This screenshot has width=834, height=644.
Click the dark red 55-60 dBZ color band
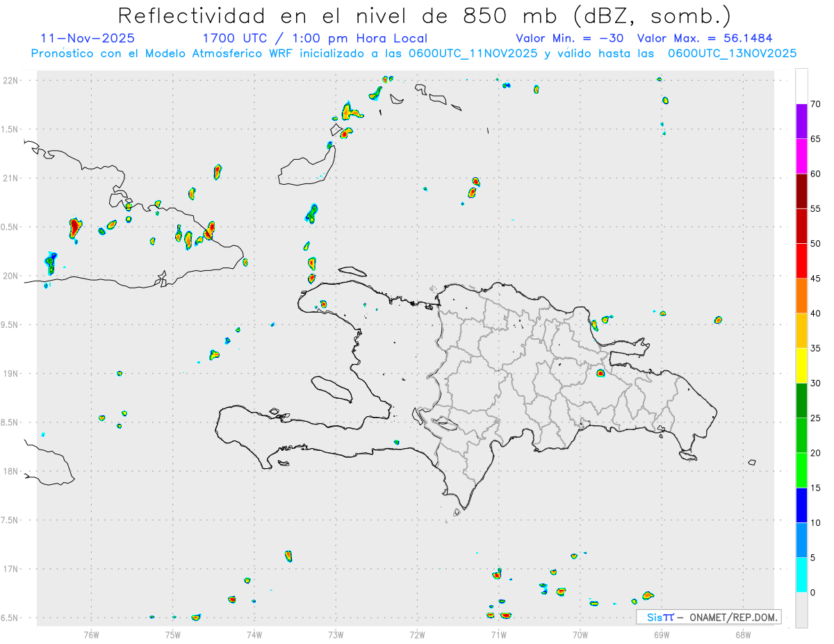click(x=801, y=191)
